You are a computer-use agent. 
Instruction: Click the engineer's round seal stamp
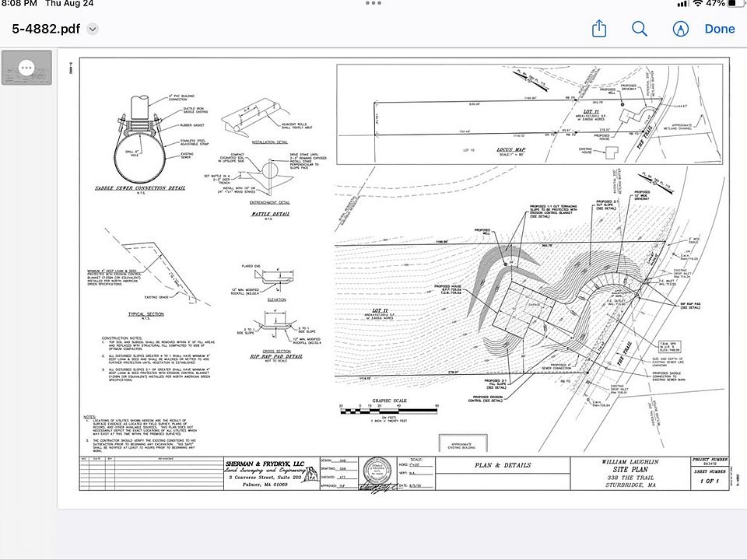pos(377,471)
